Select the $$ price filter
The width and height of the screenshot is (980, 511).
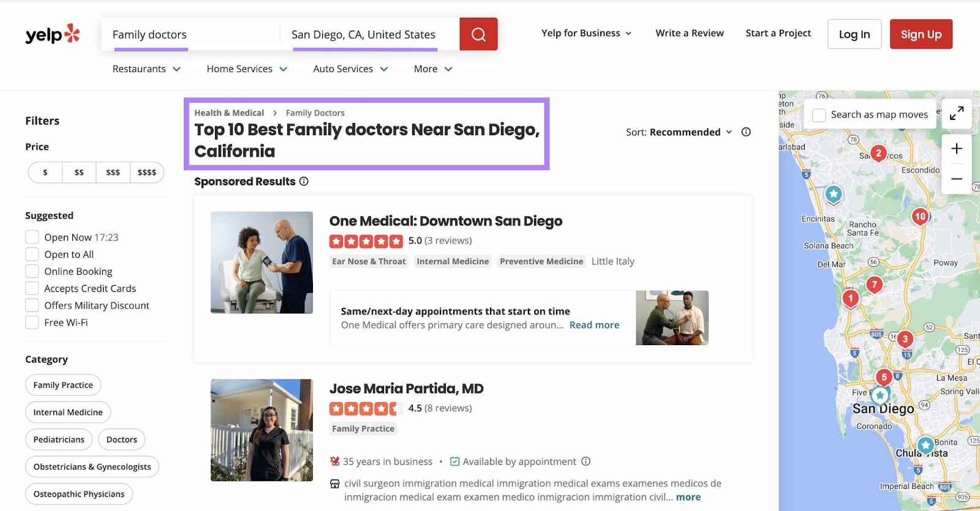79,173
